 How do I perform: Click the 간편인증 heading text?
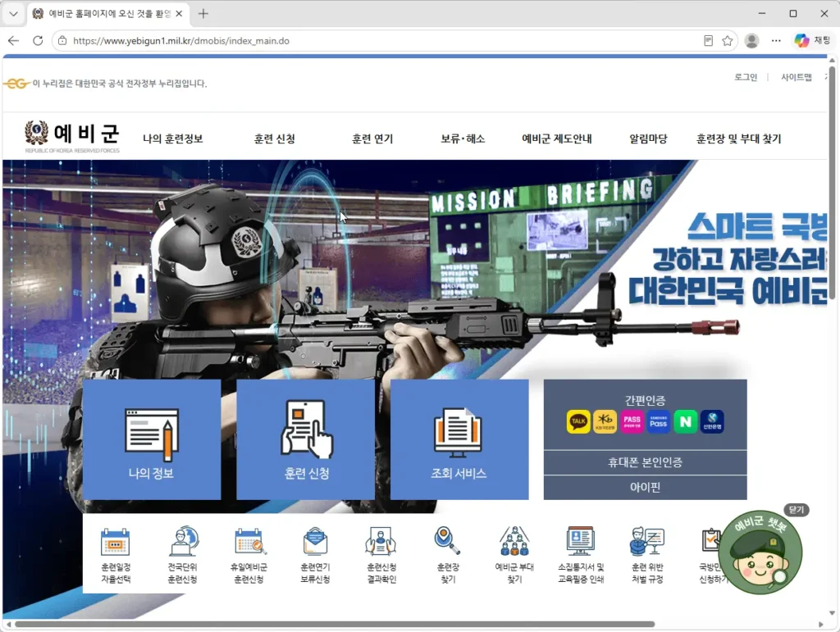tap(645, 400)
